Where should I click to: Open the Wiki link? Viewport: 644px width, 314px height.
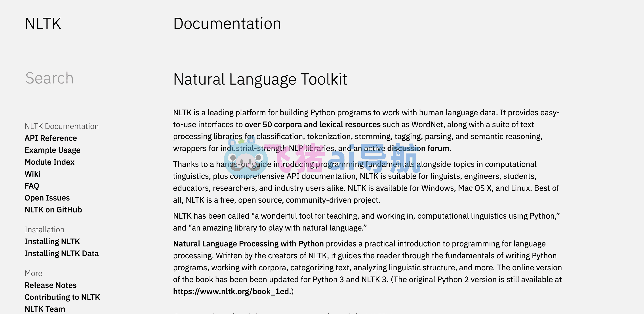(x=32, y=174)
